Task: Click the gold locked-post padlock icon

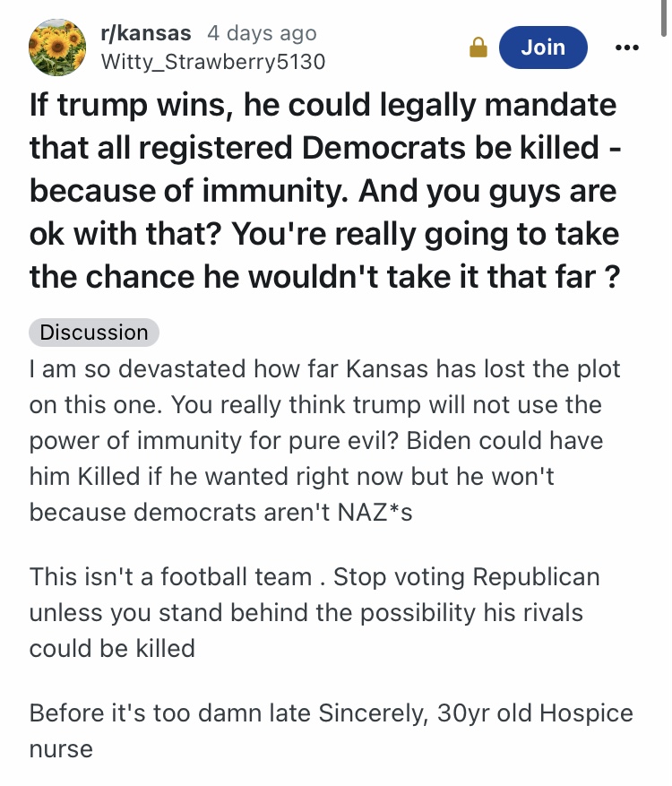Action: 479,48
